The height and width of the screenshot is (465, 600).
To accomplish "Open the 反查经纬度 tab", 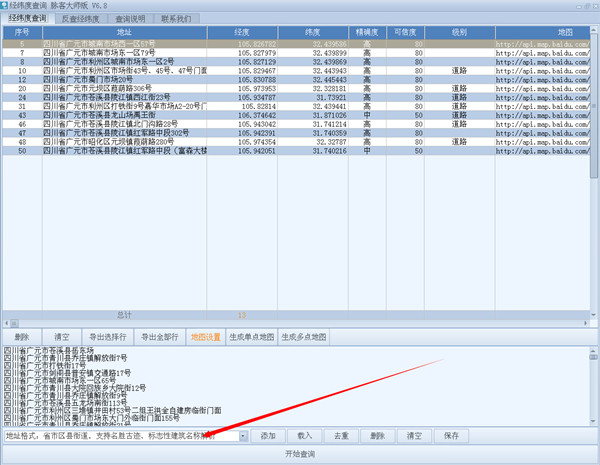I will (x=81, y=19).
